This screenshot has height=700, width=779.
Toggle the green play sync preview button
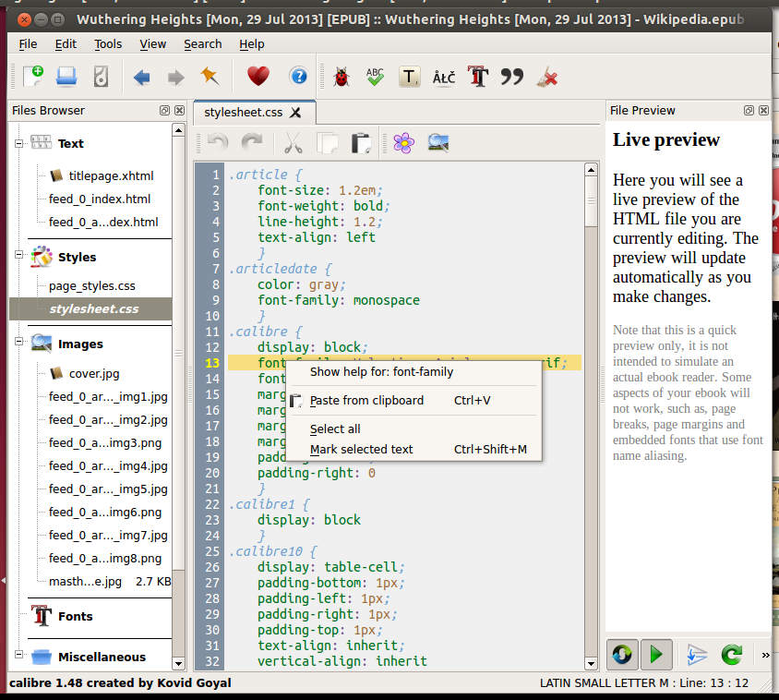point(656,655)
